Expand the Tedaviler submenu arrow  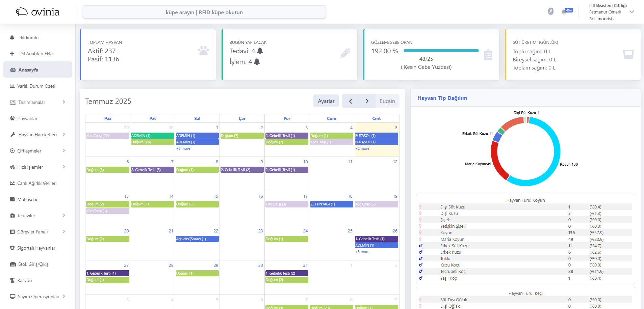point(64,215)
